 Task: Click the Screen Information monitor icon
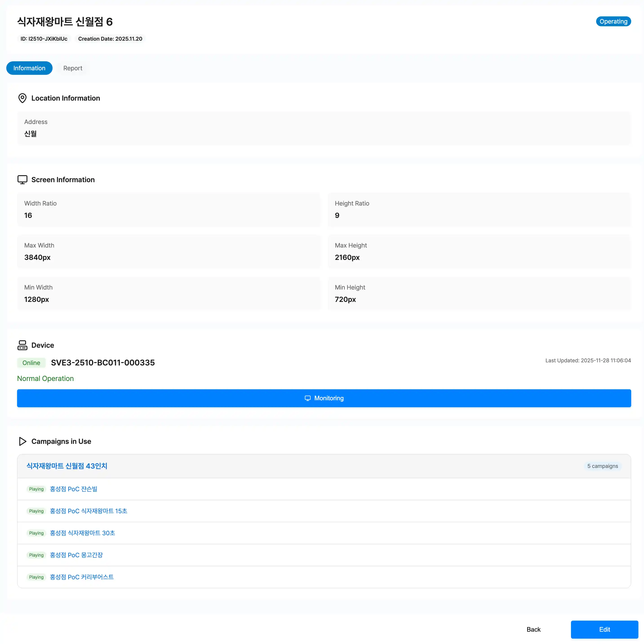click(x=22, y=180)
